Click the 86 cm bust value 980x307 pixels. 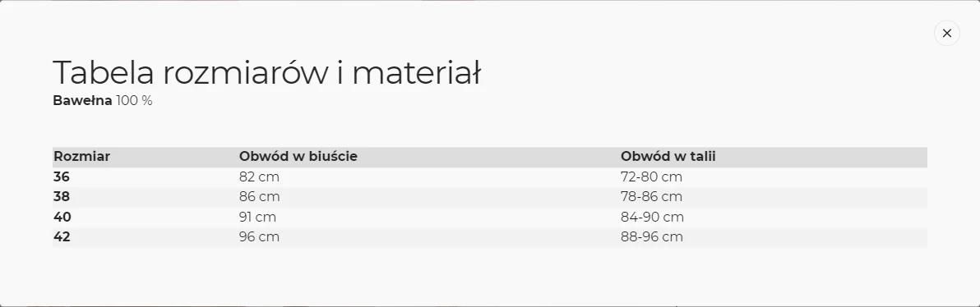(259, 196)
